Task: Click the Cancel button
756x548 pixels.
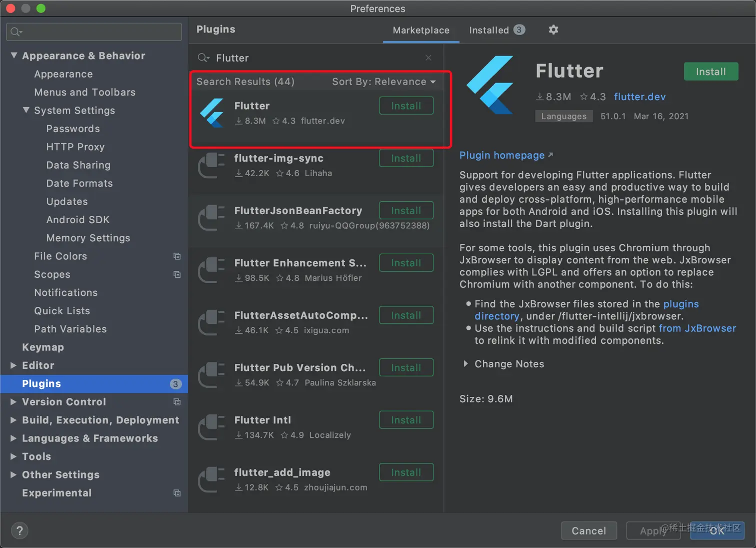Action: tap(589, 530)
